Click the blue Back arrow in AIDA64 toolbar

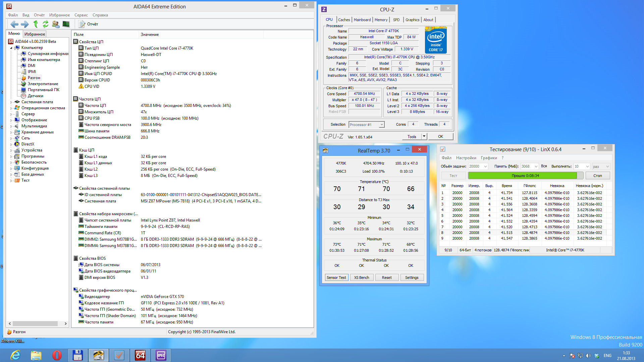[x=14, y=24]
